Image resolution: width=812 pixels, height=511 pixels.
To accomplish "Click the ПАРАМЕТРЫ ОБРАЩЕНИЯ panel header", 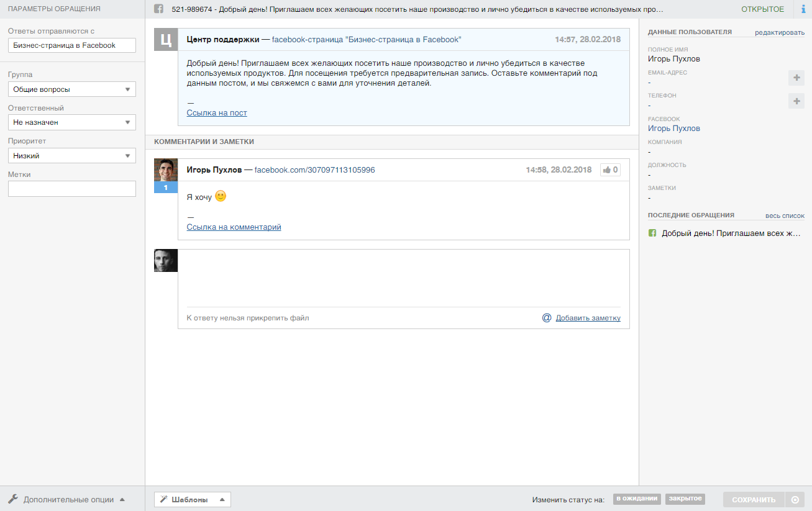I will [54, 9].
